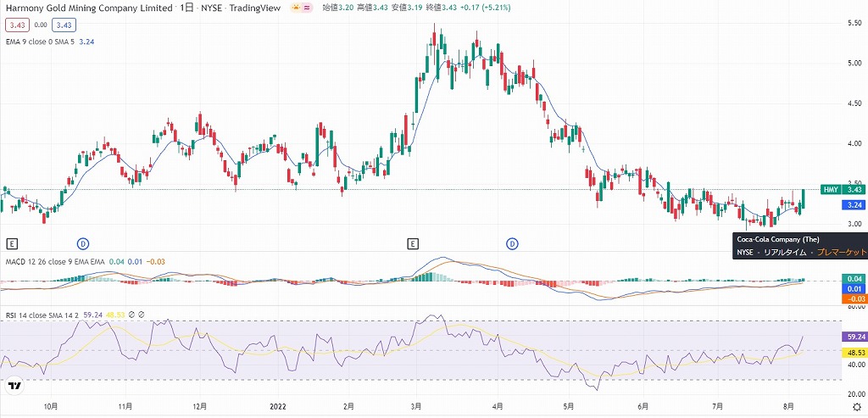Viewport: 868px width, 418px height.
Task: Click first crossed-circle symbol in RSI legend
Action: coord(132,315)
